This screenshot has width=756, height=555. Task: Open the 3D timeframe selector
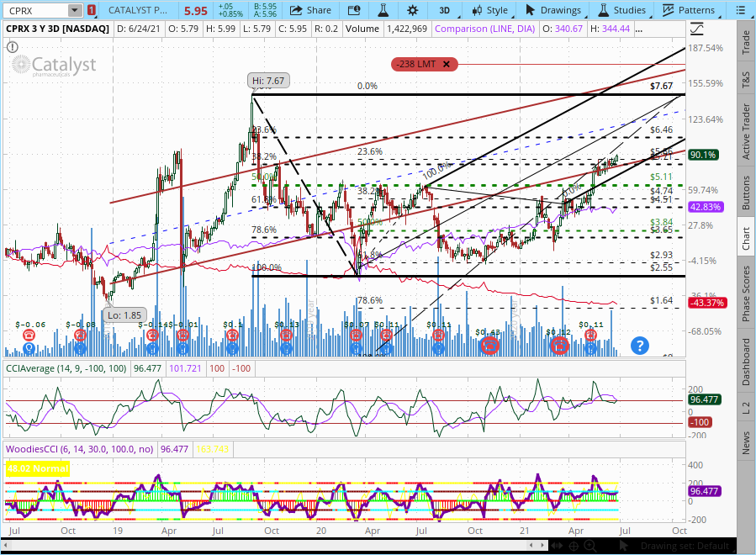444,10
